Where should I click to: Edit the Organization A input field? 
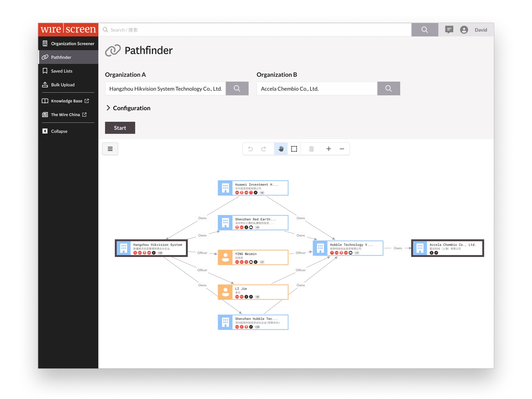pyautogui.click(x=166, y=88)
